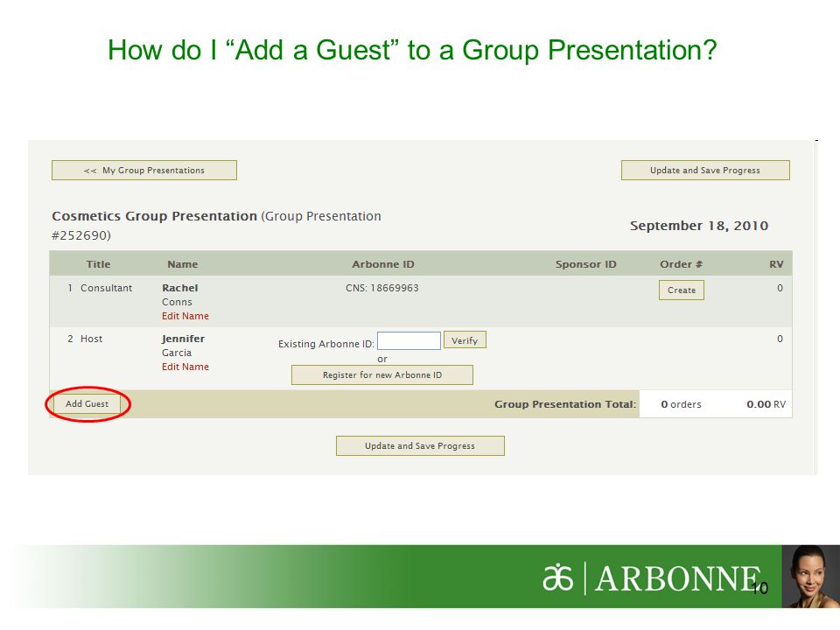Click the Cosmetics Group Presentation heading
Image resolution: width=840 pixels, height=630 pixels.
pyautogui.click(x=154, y=216)
